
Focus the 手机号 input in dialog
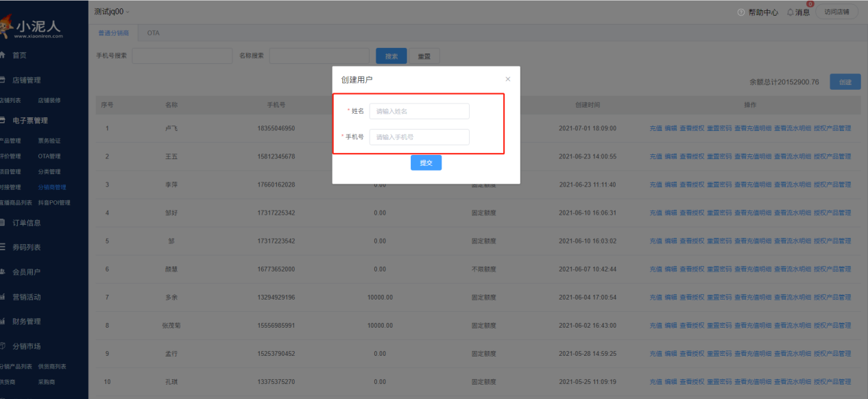419,137
